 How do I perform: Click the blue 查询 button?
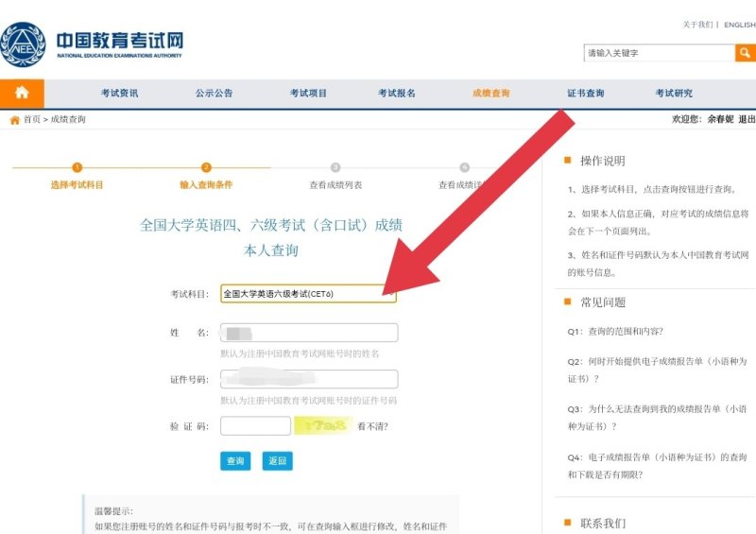(235, 461)
